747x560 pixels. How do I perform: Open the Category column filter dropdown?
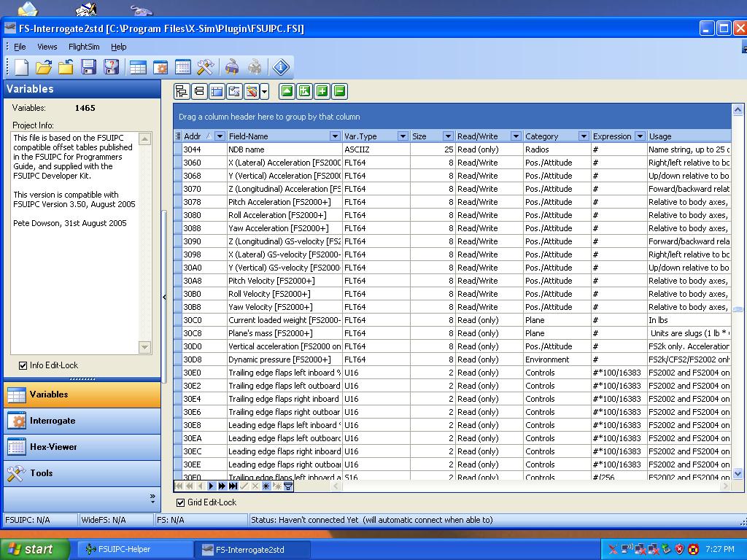point(583,136)
